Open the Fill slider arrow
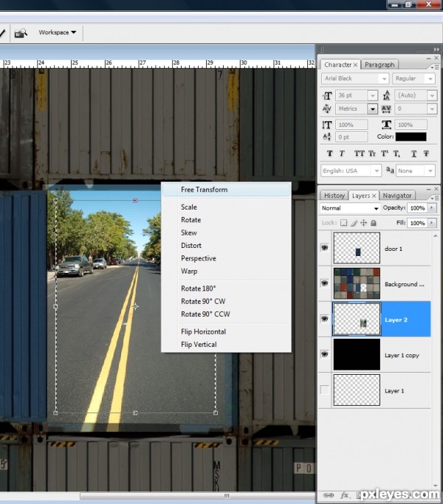 [x=432, y=223]
